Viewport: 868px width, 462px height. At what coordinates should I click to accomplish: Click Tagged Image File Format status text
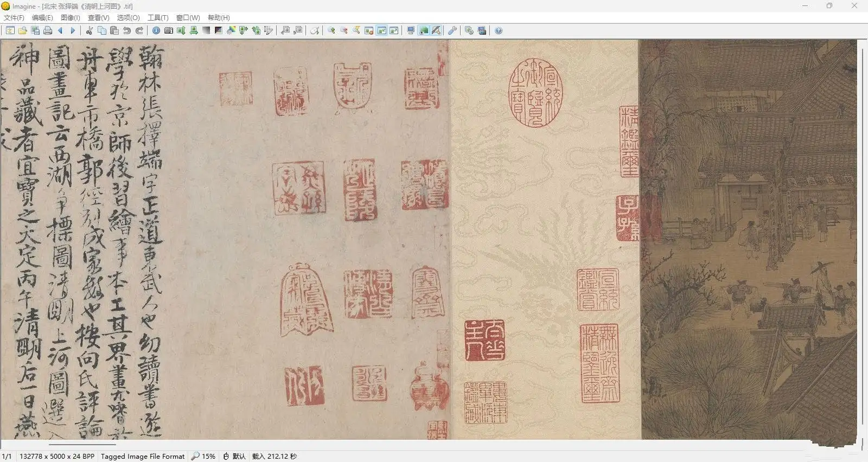143,457
